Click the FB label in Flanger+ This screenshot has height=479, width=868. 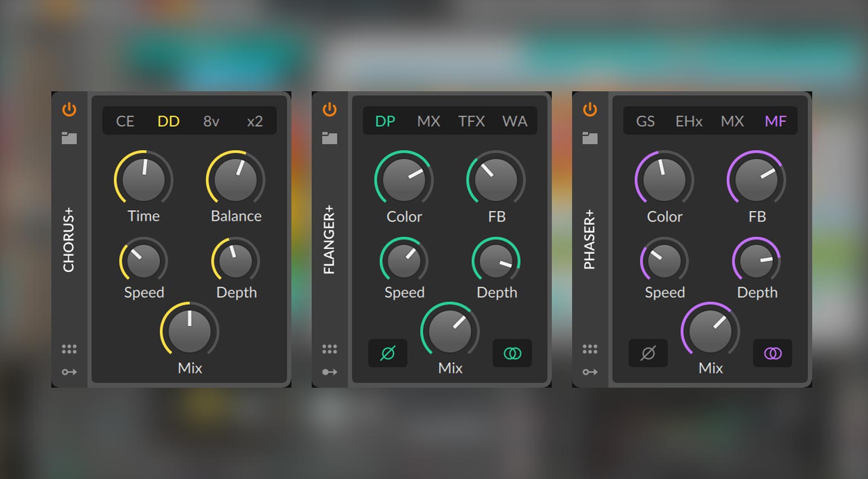click(x=497, y=216)
